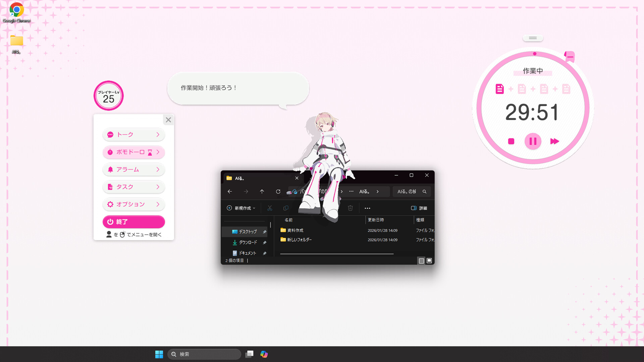
Task: Click the Back navigation arrow in Explorer
Action: coord(230,191)
